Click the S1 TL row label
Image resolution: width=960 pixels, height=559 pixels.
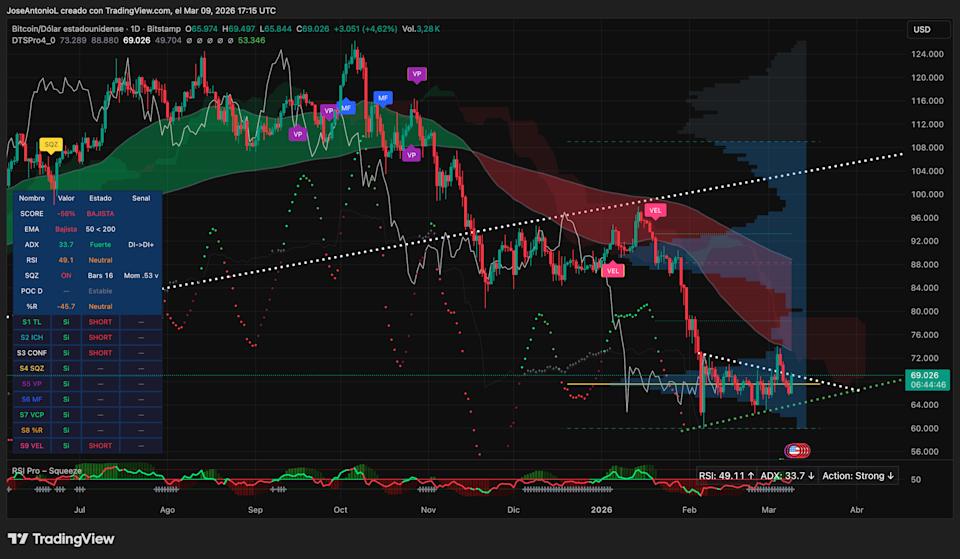tap(32, 322)
